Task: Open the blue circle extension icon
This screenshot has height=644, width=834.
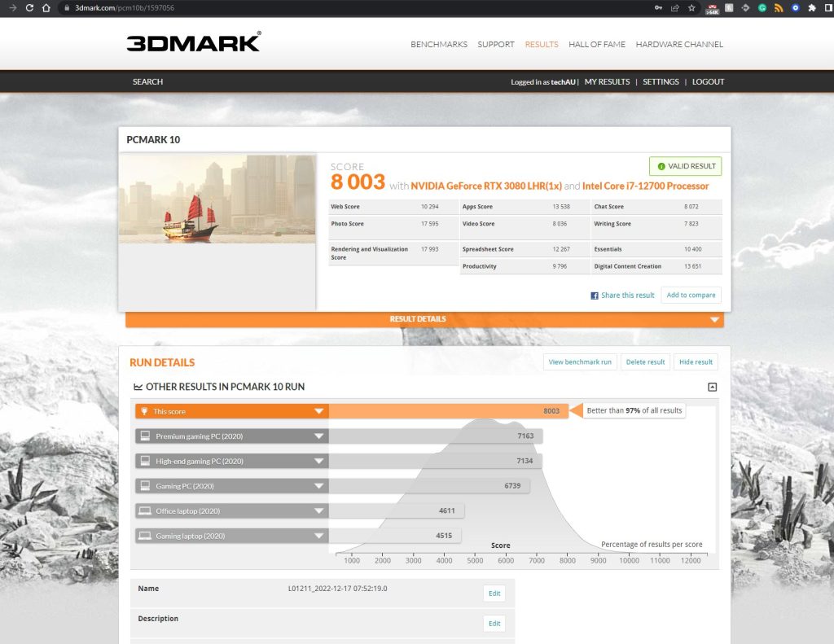Action: click(795, 8)
